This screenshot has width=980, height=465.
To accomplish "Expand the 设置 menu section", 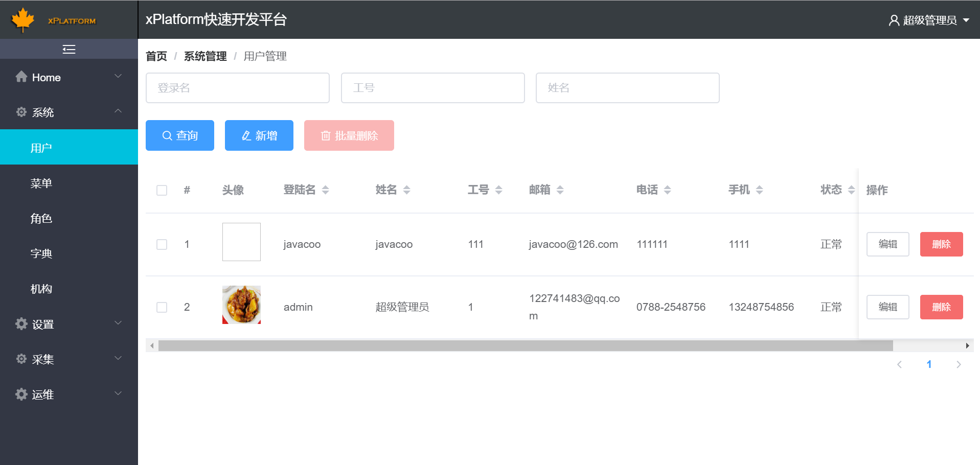I will pos(119,323).
